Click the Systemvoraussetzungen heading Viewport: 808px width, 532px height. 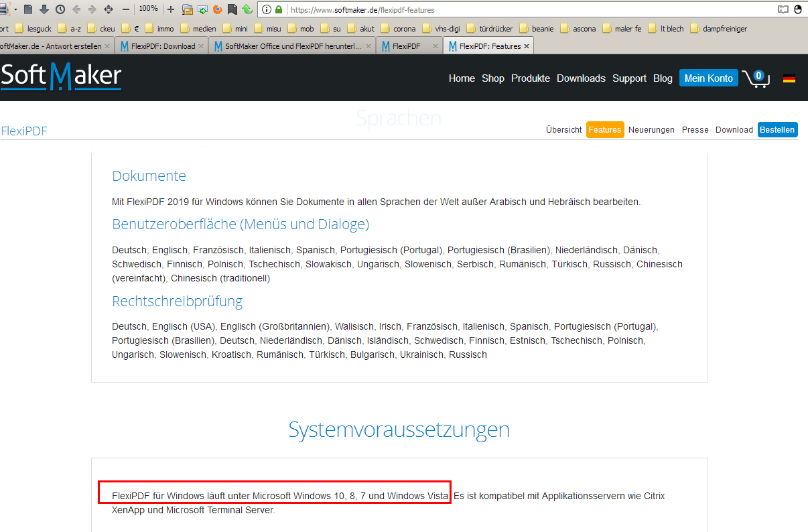point(399,429)
